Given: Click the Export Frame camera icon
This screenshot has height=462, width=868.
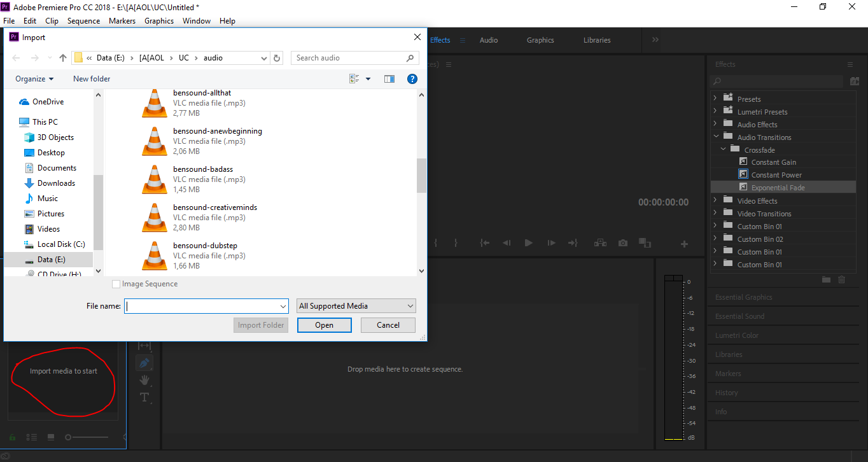Looking at the screenshot, I should coord(623,243).
